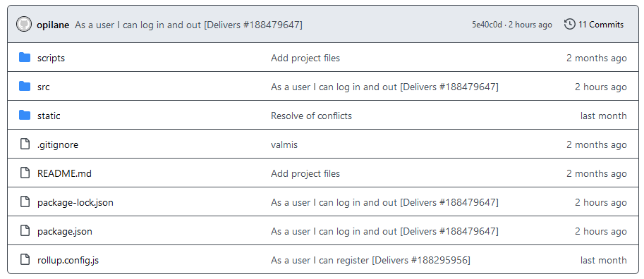Open the latest commit message in header

click(188, 25)
